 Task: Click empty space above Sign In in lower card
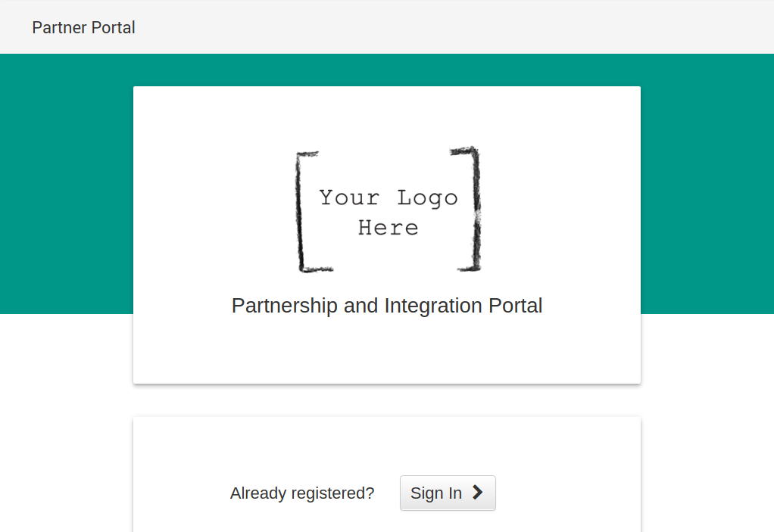[x=387, y=446]
